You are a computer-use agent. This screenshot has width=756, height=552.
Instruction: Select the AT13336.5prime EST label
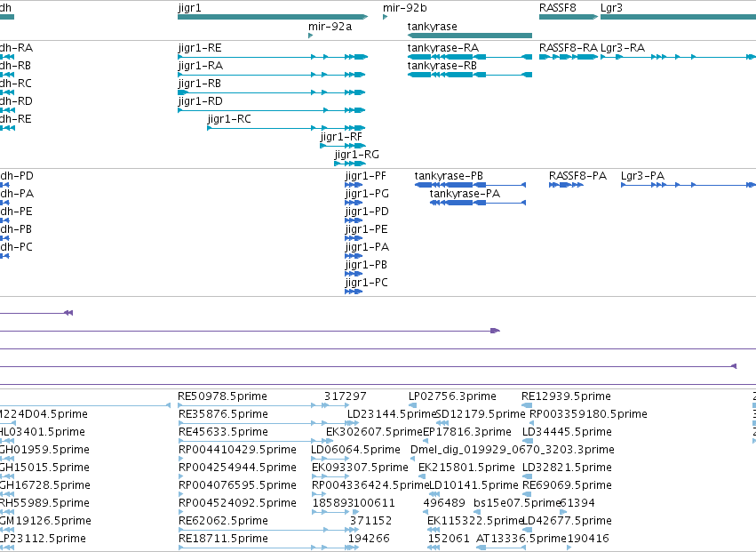tap(521, 539)
